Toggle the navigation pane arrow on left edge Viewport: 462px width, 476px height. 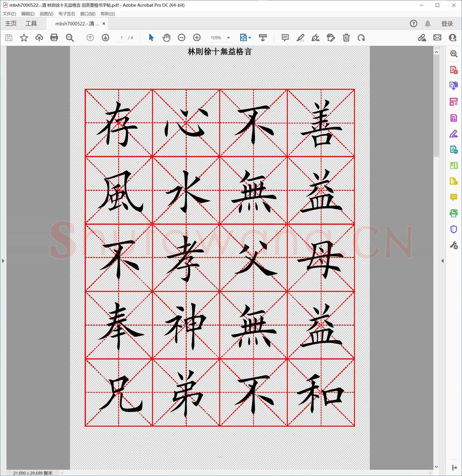pos(3,260)
